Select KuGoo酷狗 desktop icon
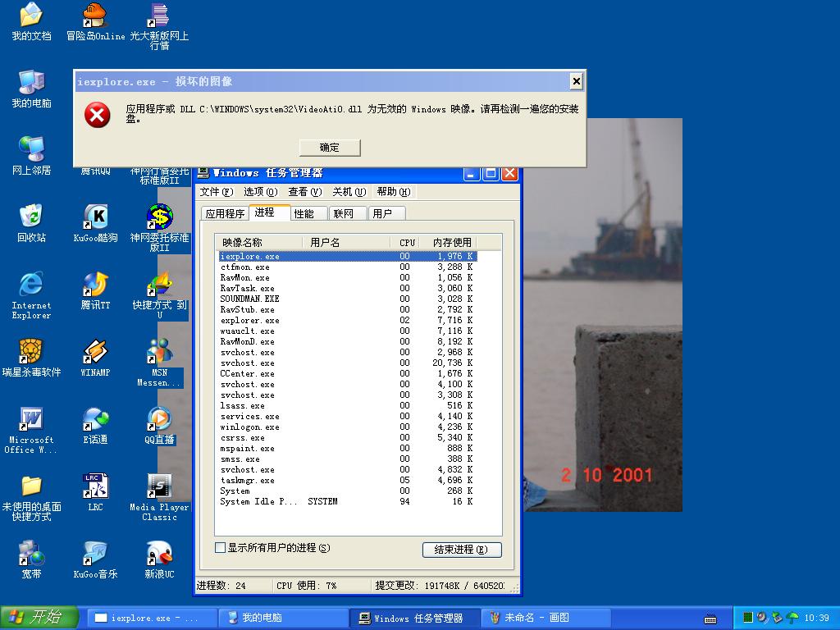 click(x=95, y=223)
